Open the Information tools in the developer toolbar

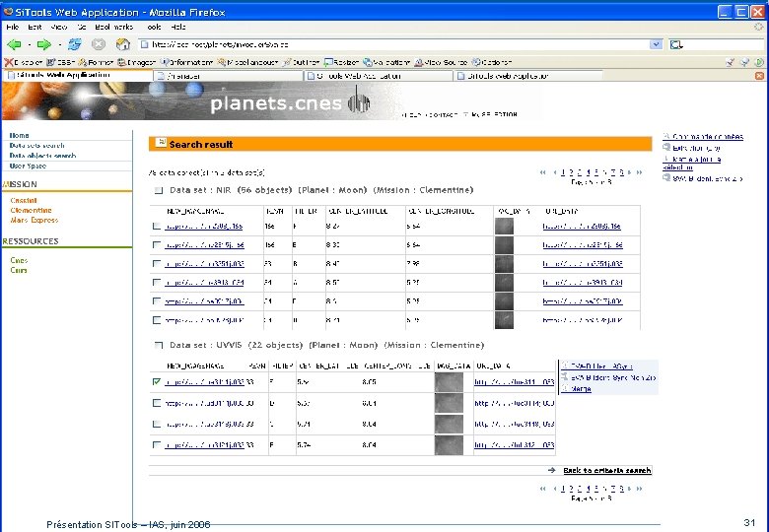[187, 62]
